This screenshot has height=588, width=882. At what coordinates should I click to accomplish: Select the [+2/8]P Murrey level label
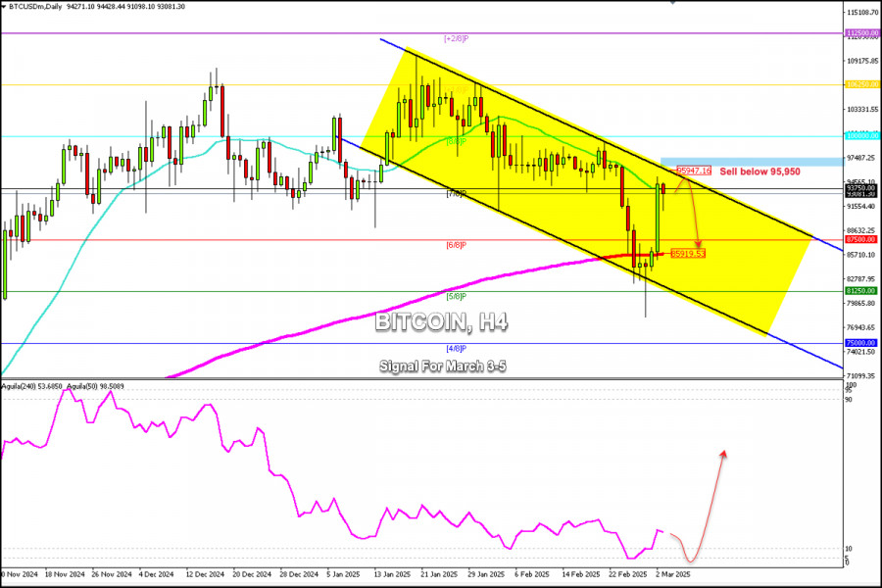pos(456,39)
